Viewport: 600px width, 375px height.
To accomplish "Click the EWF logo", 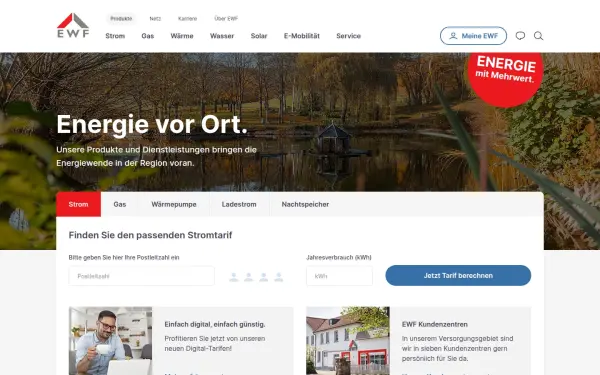I will 73,25.
